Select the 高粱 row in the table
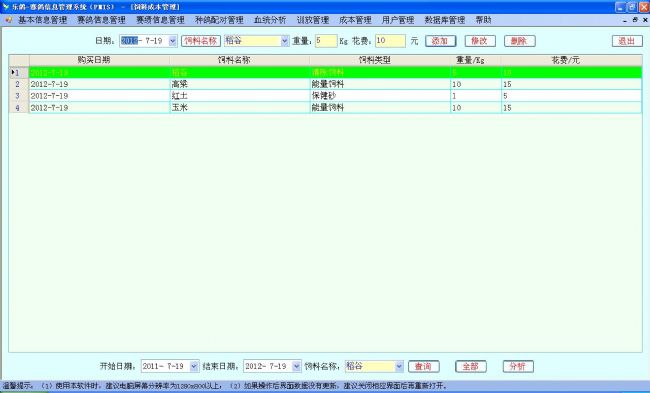 [325, 84]
